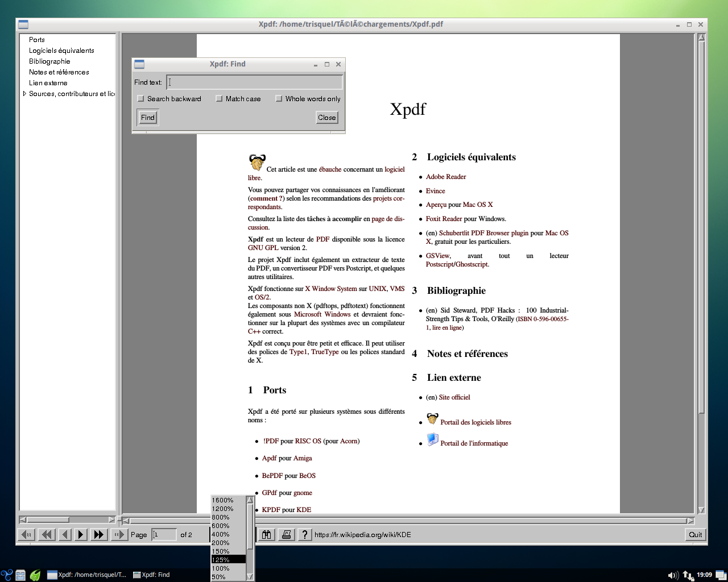Launch the file manager icon in taskbar
Viewport: 728px width, 582px height.
(21, 575)
